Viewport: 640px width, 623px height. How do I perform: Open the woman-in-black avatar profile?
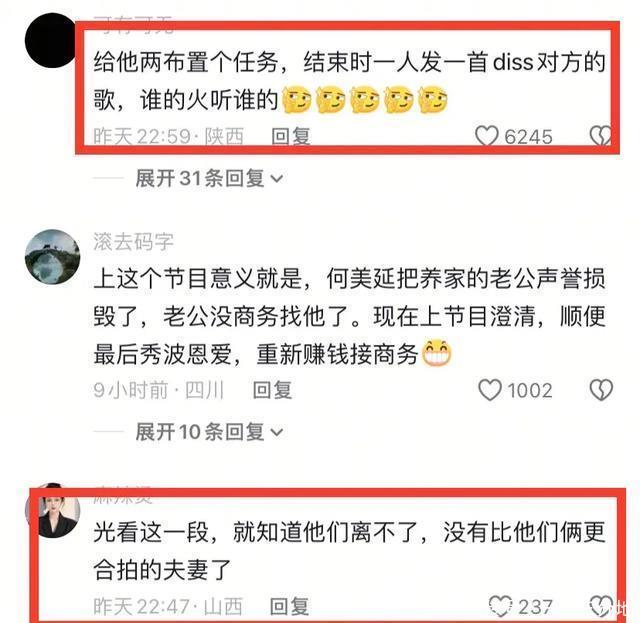[x=52, y=510]
